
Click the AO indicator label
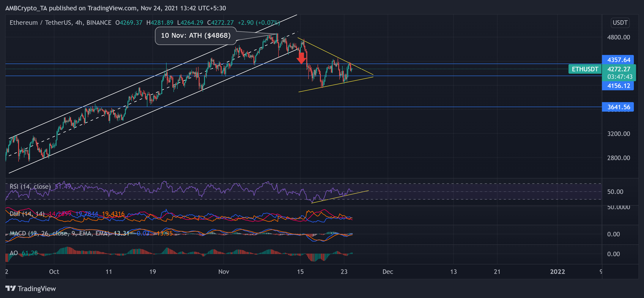[14, 253]
